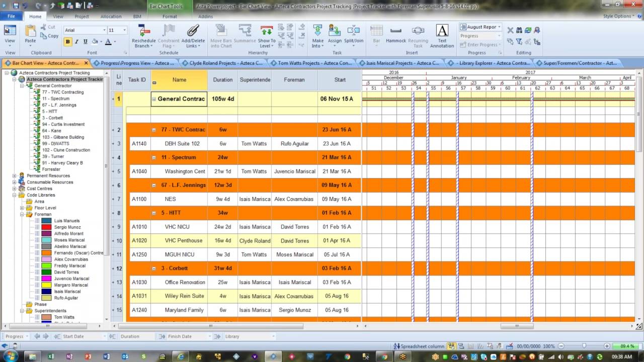644x362 pixels.
Task: Click the filter funnel icon in Editing
Action: tap(519, 42)
